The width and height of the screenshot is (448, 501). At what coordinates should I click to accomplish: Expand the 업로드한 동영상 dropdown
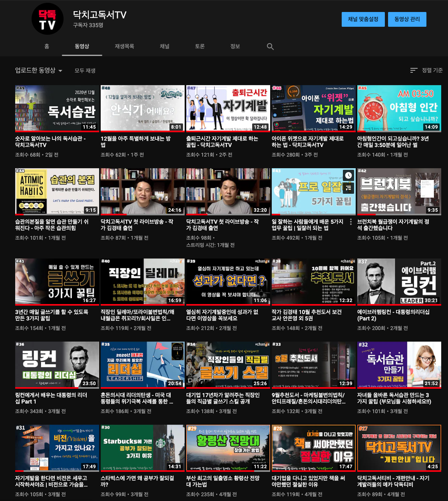click(x=38, y=70)
